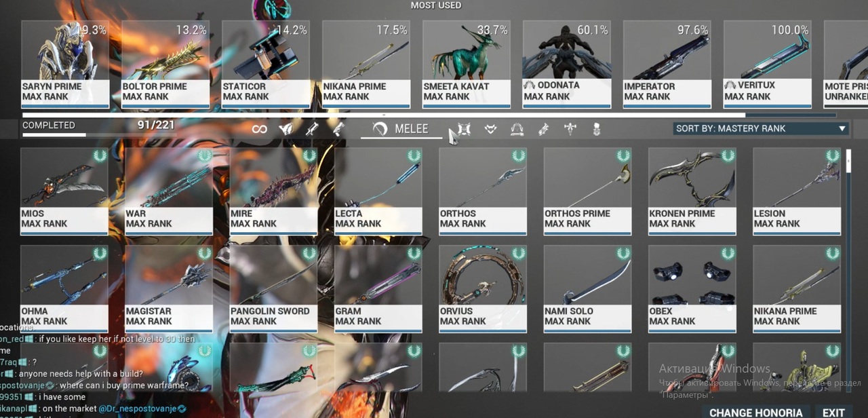Open the WAR weapon card
The image size is (868, 418).
coord(169,191)
